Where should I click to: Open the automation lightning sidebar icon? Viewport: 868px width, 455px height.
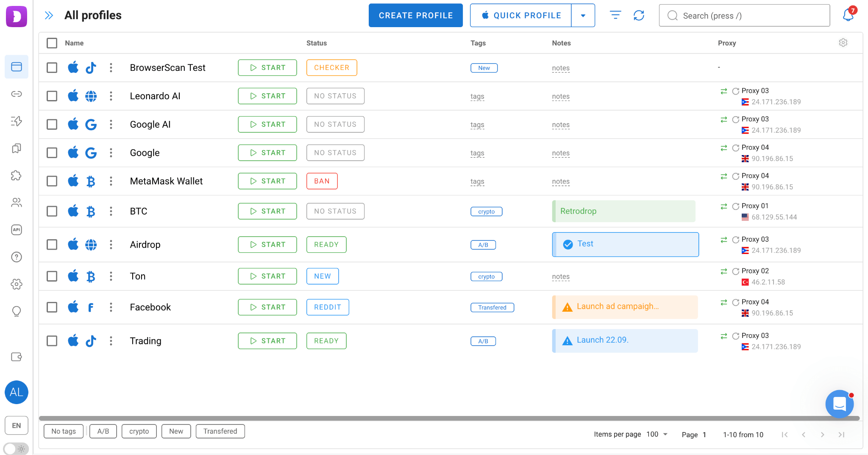(17, 121)
